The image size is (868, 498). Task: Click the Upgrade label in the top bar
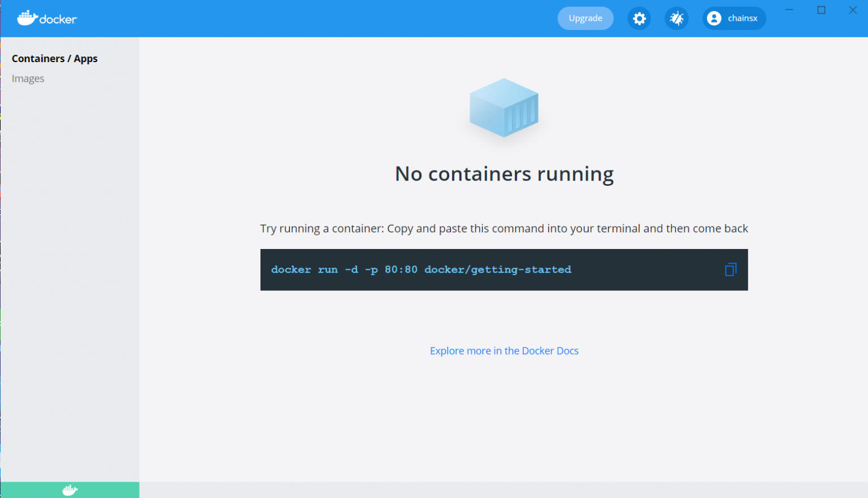coord(585,18)
